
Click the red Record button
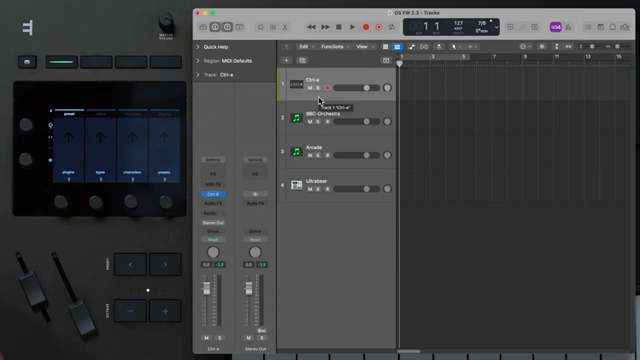pyautogui.click(x=366, y=27)
